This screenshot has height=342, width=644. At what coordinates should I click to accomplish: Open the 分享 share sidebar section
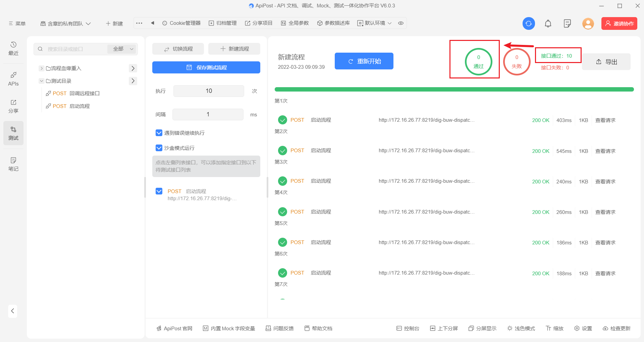click(x=13, y=106)
